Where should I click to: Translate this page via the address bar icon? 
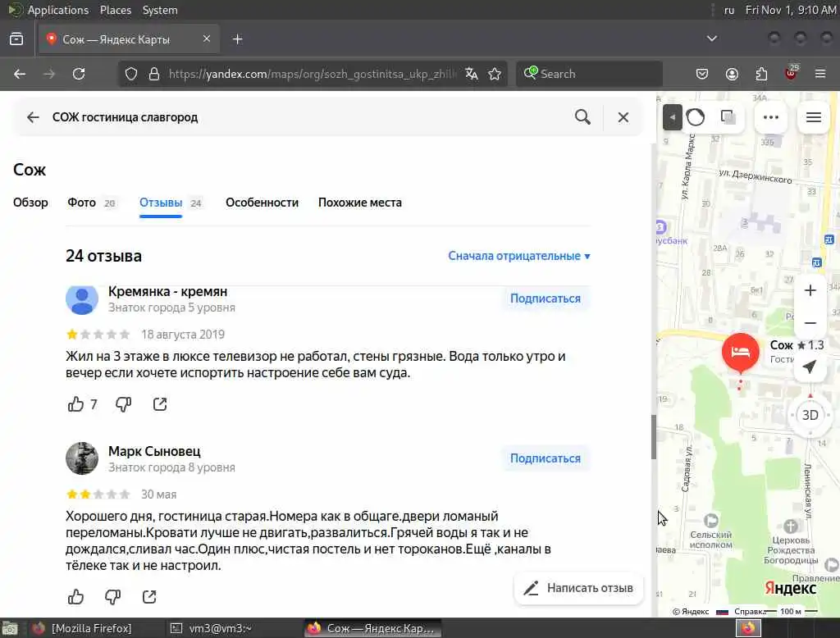[x=472, y=74]
